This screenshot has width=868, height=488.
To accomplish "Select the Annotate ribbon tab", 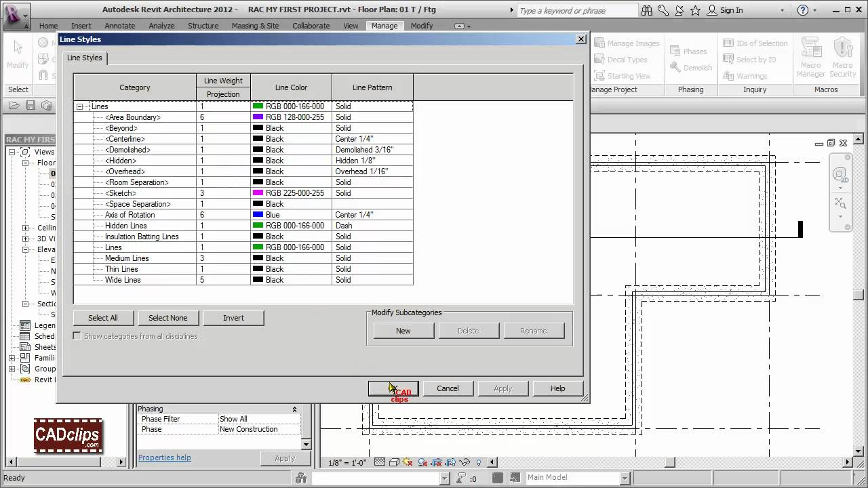I will 119,26.
